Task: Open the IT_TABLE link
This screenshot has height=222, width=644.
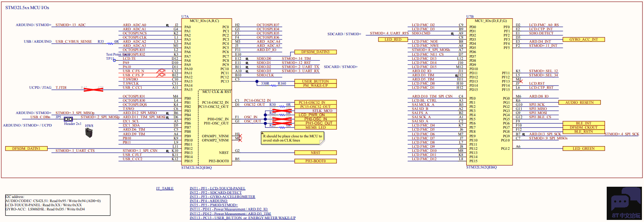Action: tap(165, 189)
